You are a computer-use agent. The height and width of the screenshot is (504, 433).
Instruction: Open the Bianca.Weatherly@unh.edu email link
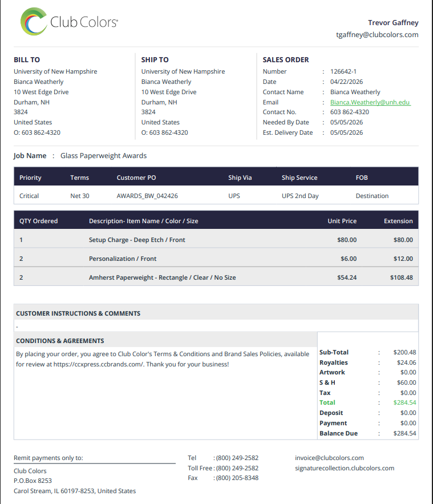coord(370,102)
